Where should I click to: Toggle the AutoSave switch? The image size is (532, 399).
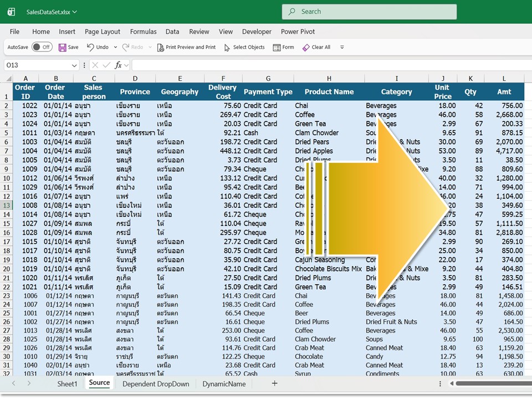(42, 47)
